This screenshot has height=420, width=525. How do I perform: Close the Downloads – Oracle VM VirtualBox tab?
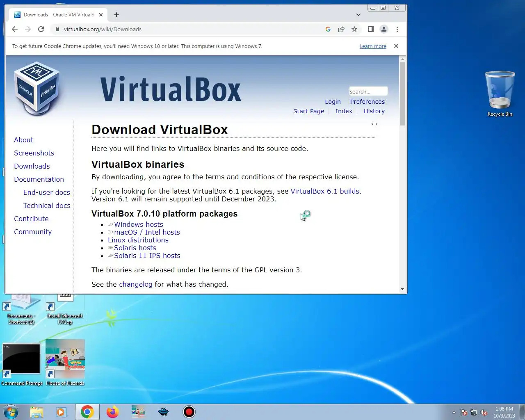[101, 15]
